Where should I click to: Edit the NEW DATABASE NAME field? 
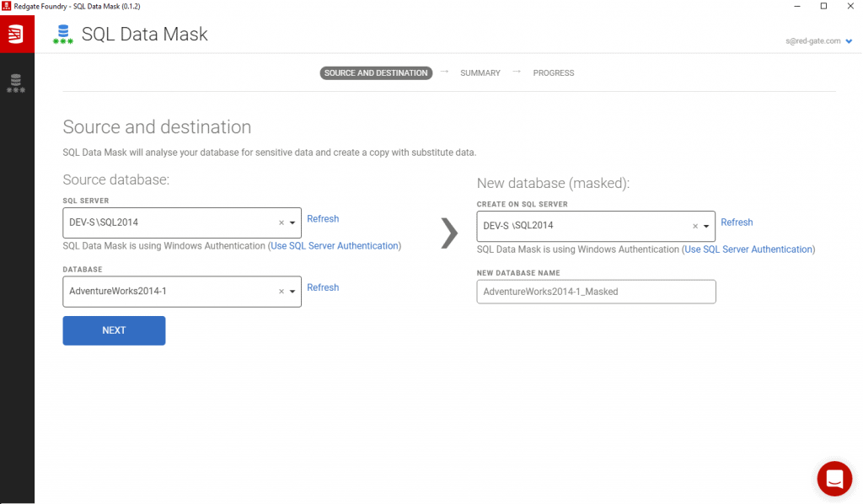tap(596, 292)
